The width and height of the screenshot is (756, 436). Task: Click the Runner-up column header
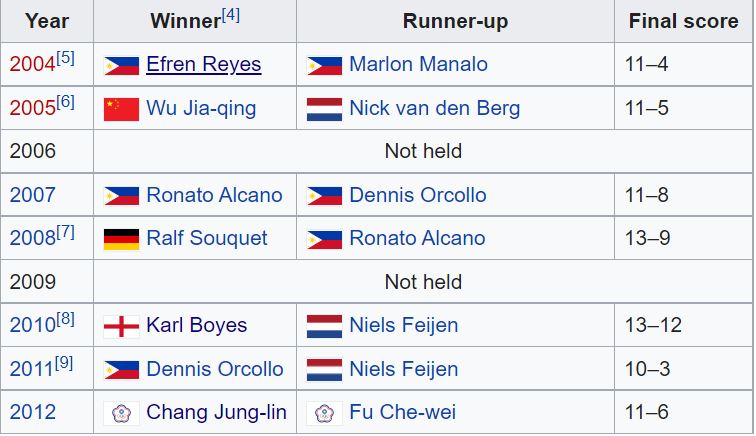click(x=455, y=21)
